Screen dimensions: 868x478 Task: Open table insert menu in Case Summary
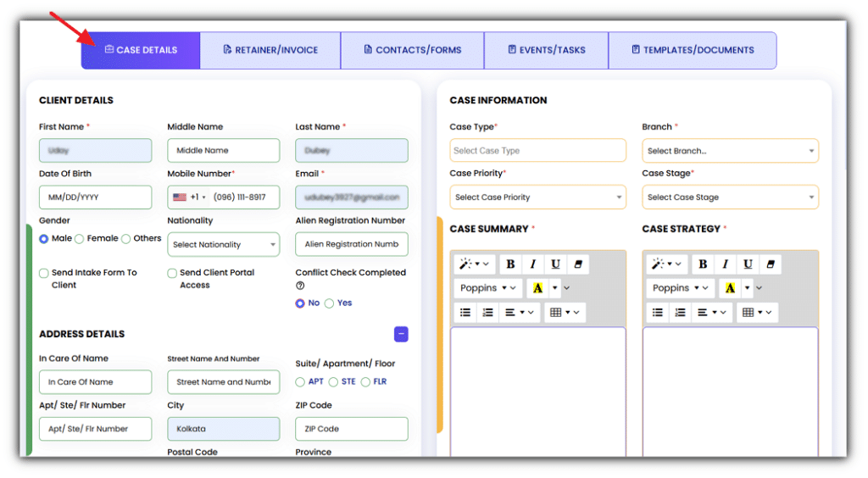point(564,312)
